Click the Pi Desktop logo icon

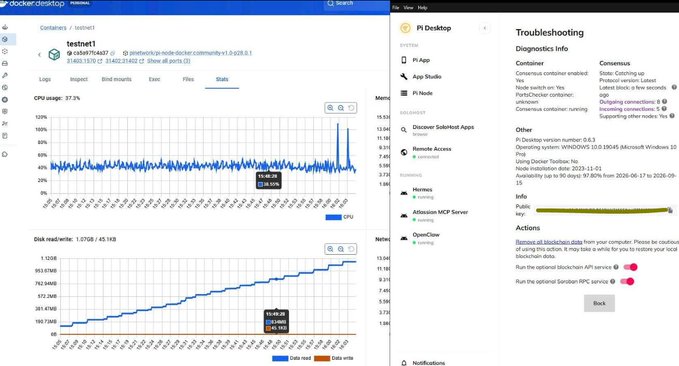click(x=405, y=28)
